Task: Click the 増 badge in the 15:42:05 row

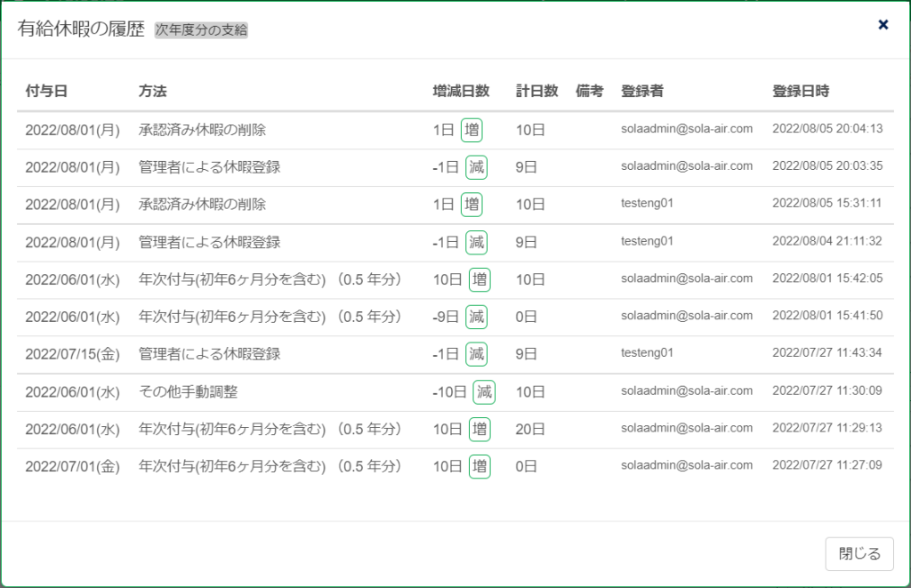Action: (x=480, y=279)
